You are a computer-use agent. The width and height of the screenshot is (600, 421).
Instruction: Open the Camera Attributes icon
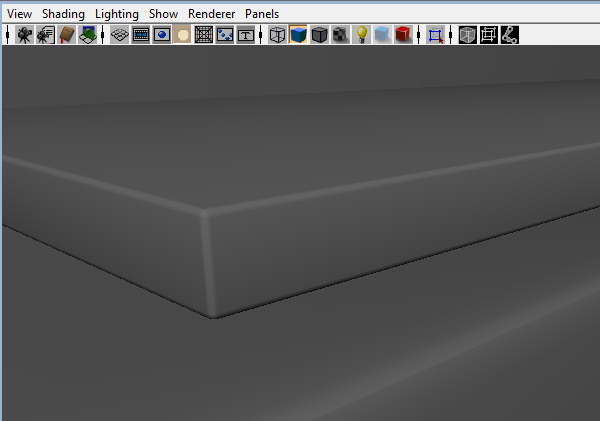pyautogui.click(x=46, y=35)
